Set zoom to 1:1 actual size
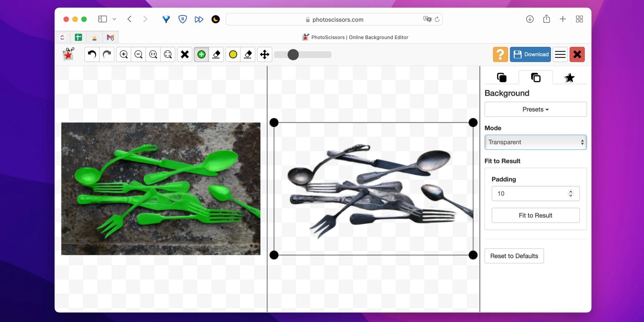The height and width of the screenshot is (322, 644). (x=153, y=54)
